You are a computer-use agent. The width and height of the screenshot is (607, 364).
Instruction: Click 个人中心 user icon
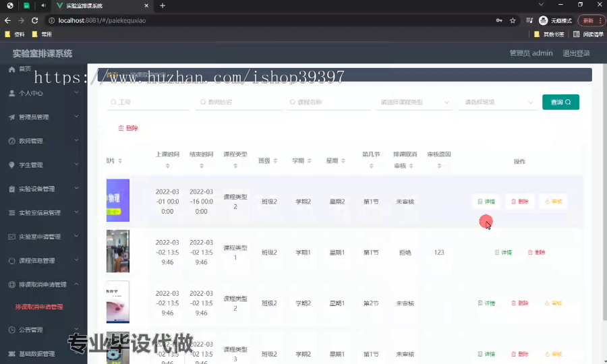(11, 93)
